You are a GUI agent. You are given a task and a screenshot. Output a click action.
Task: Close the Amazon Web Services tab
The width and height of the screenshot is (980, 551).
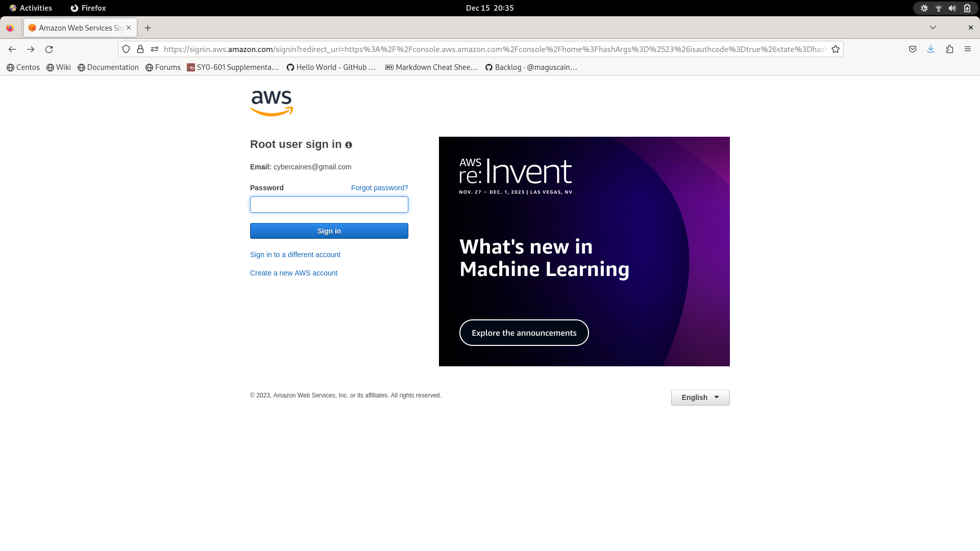pyautogui.click(x=129, y=28)
